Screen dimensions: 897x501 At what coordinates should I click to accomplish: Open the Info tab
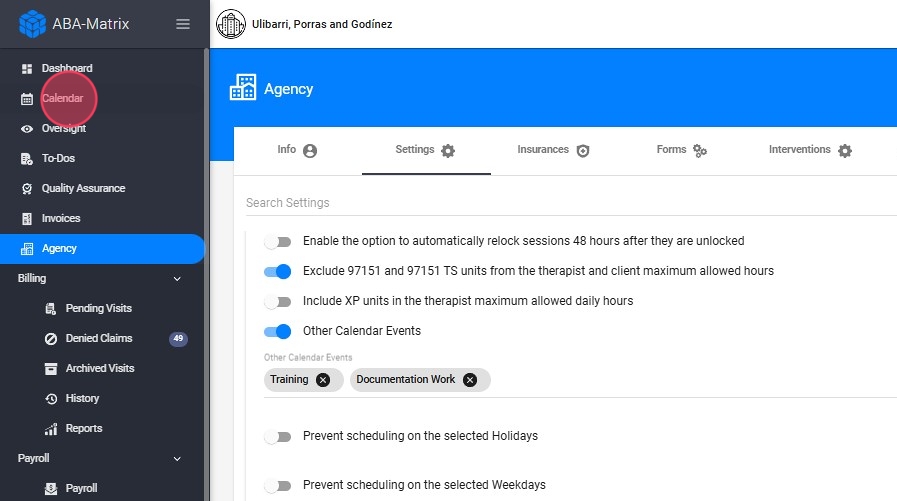coord(297,150)
